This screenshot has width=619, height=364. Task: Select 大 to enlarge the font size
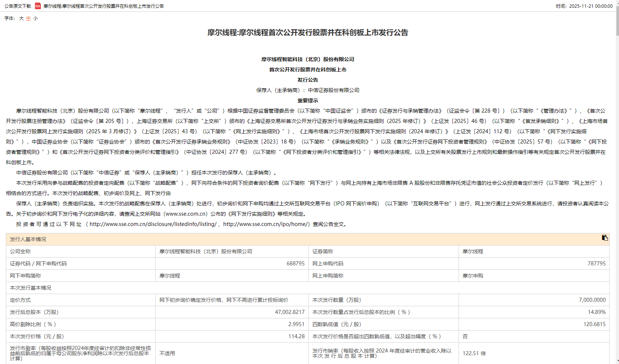click(21, 18)
